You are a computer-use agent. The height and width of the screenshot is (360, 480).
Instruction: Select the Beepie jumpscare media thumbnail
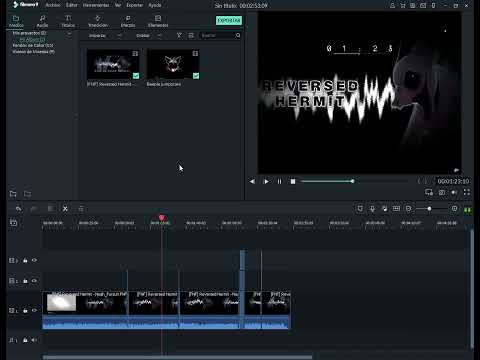click(x=173, y=64)
